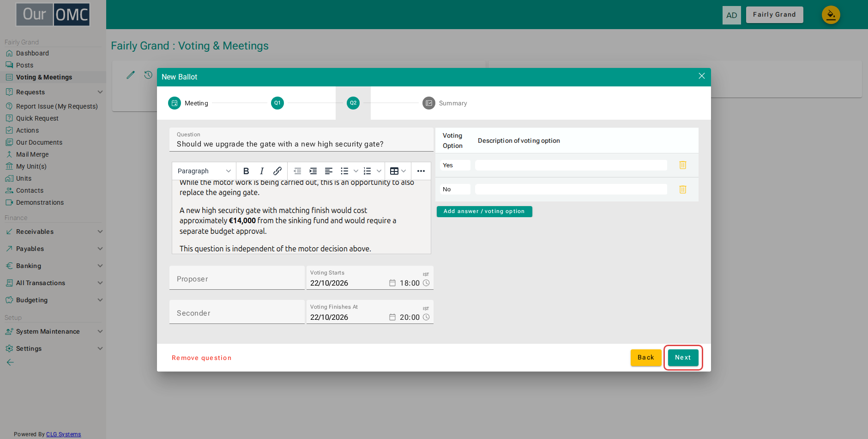Show more editor toolbar options
Viewport: 868px width, 439px height.
click(x=421, y=171)
